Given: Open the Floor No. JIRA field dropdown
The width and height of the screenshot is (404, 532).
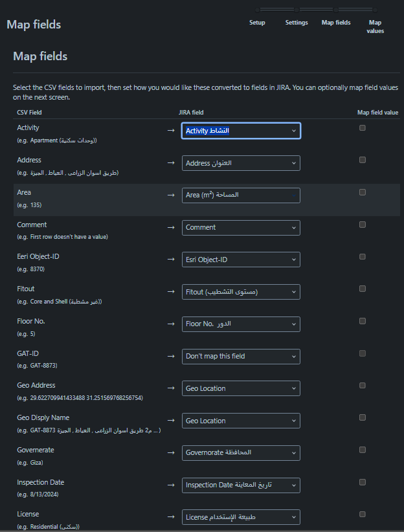Looking at the screenshot, I should point(241,324).
